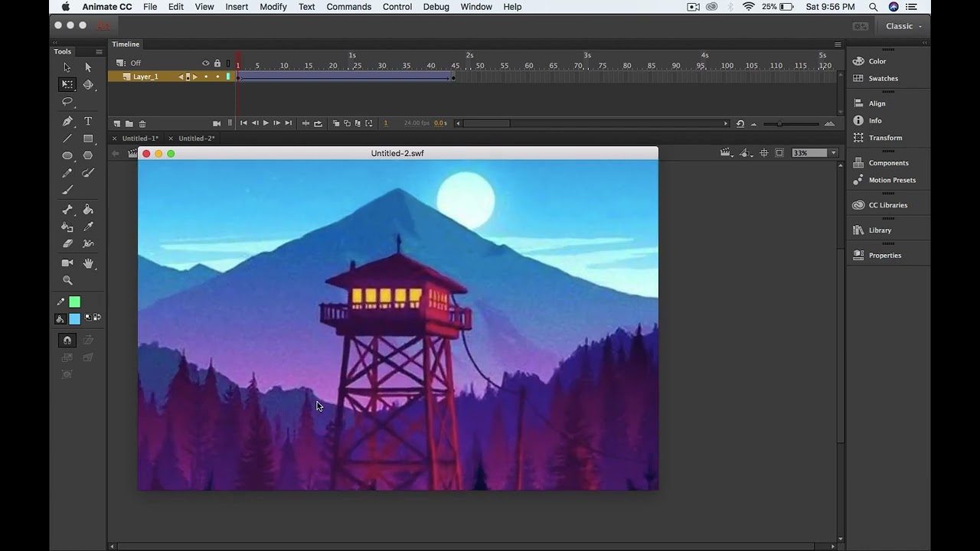Toggle onion skin in Timeline
The height and width of the screenshot is (551, 980).
coord(336,123)
